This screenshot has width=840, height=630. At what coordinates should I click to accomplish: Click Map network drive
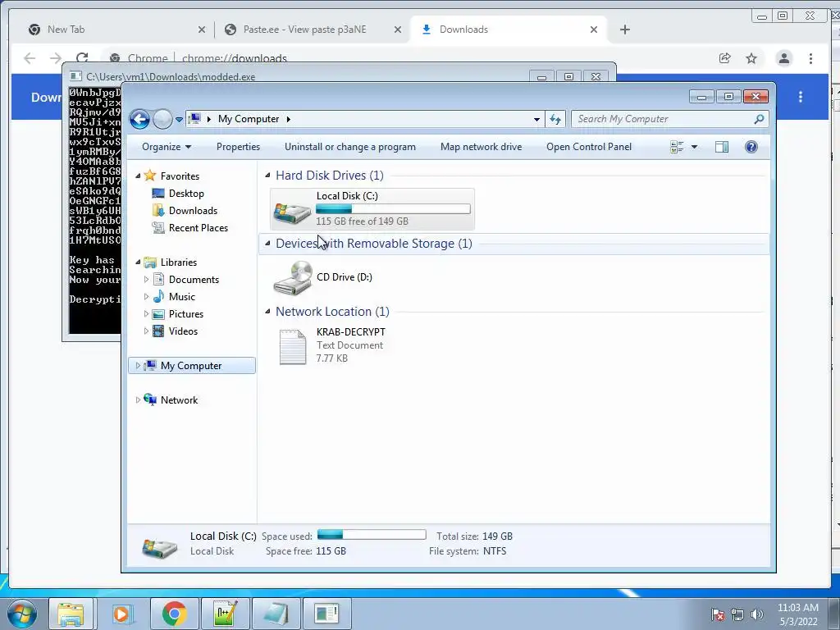point(481,147)
